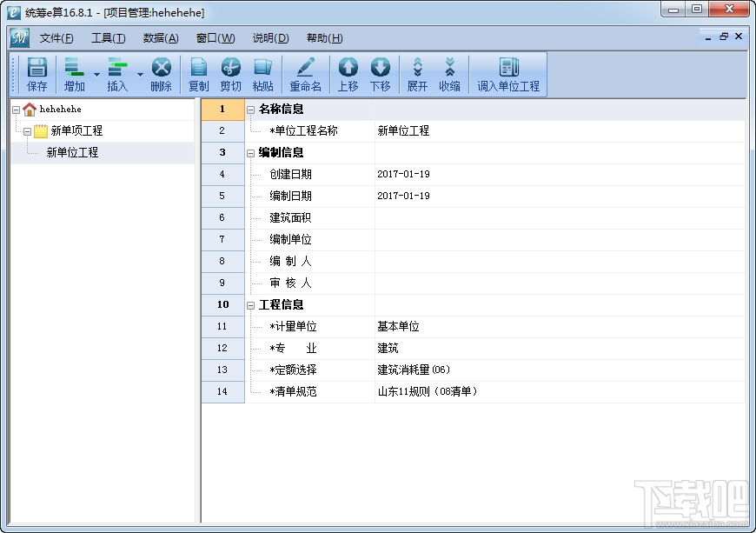
Task: Click the 复制 (Copy) toolbar icon
Action: click(x=198, y=68)
